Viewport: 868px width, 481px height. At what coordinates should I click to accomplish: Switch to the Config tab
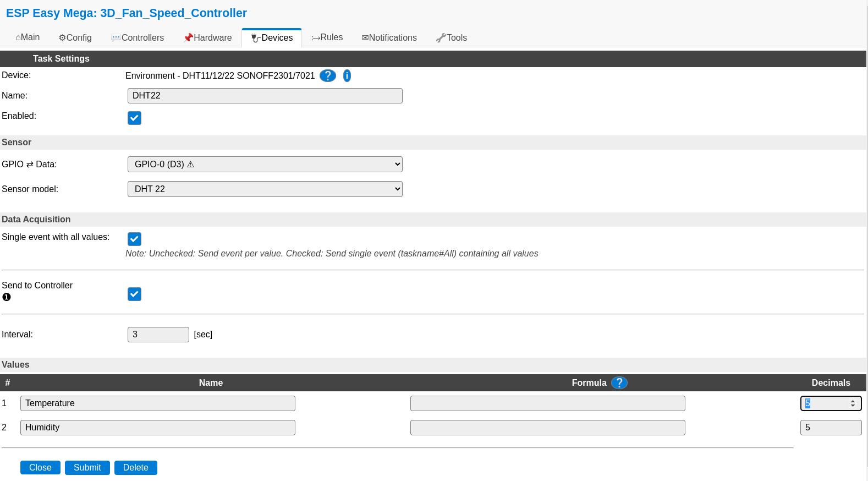click(75, 37)
